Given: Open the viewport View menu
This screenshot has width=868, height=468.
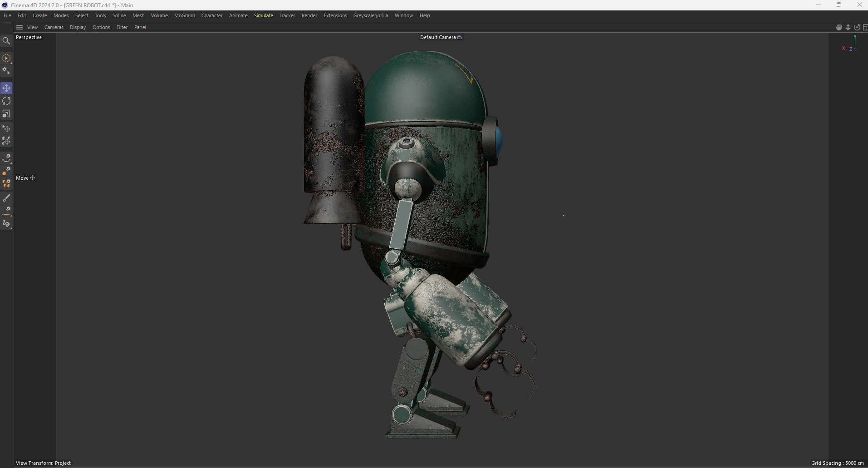Looking at the screenshot, I should tap(33, 27).
